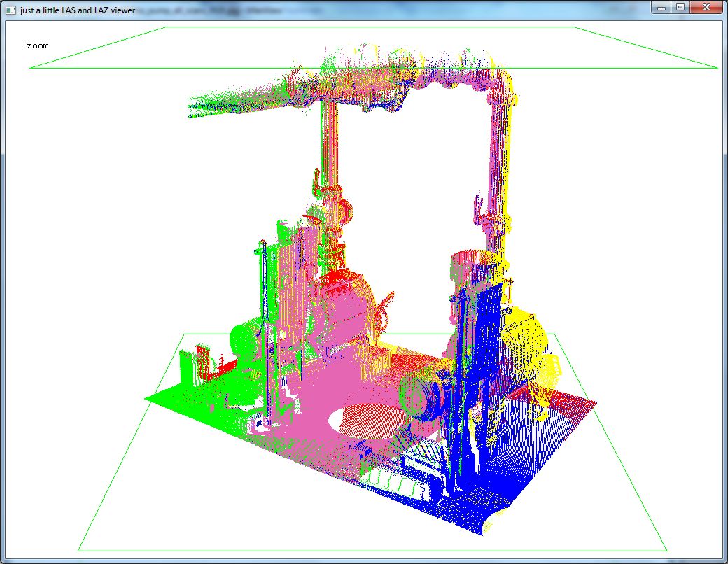
Task: Close the LAS and LAZ viewer window
Action: [706, 8]
